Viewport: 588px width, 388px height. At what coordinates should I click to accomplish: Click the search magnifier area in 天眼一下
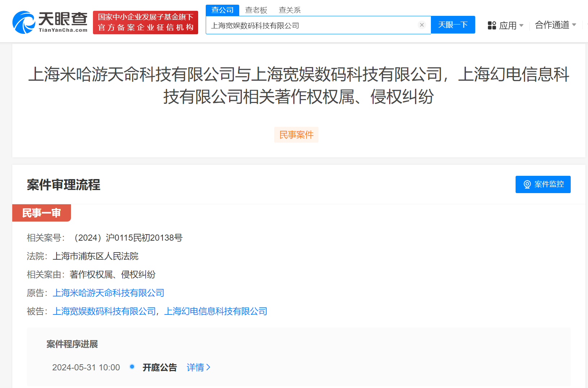click(x=453, y=24)
